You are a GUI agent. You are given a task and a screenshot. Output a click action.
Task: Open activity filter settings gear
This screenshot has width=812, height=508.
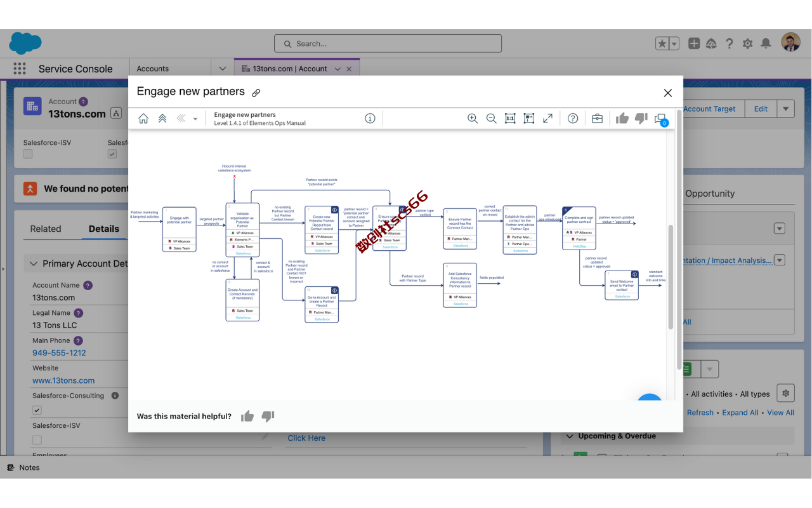786,394
